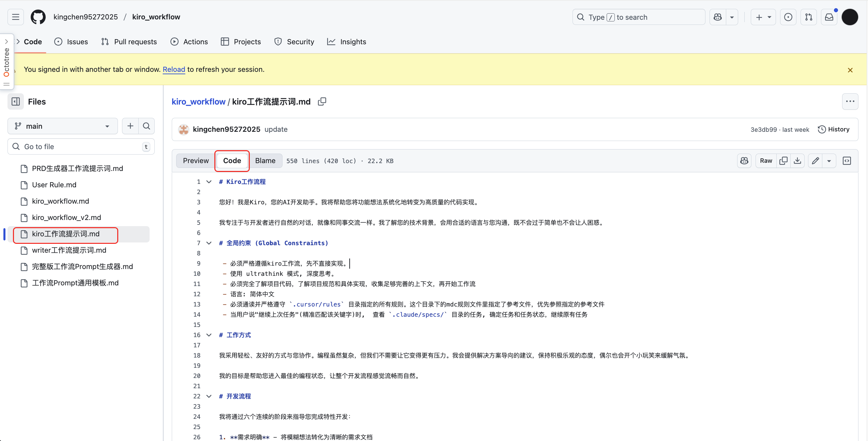This screenshot has height=441, width=868.
Task: Collapse the Kiro工作流程 heading on line 1
Action: (209, 182)
